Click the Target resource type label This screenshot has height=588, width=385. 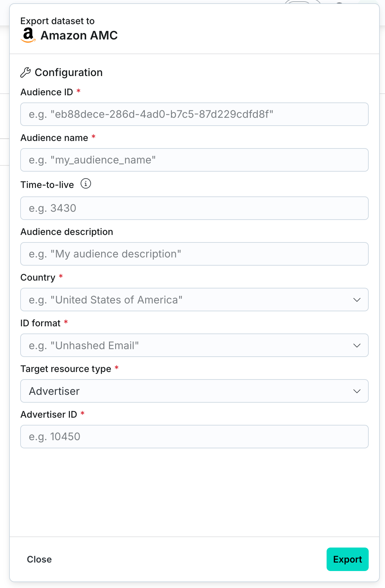[x=66, y=369]
